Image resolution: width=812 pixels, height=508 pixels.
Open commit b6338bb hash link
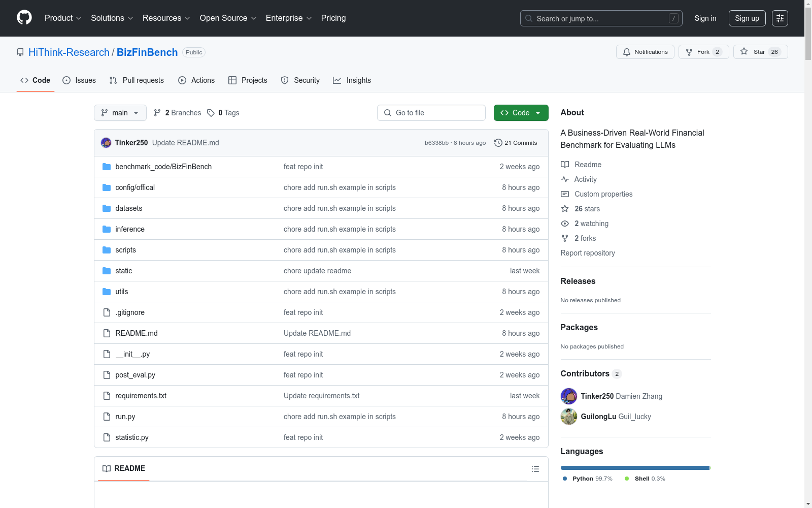pyautogui.click(x=436, y=143)
